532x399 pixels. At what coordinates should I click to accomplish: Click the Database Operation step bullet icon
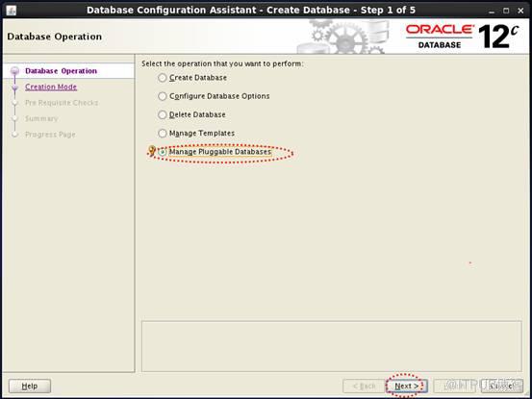tap(14, 71)
